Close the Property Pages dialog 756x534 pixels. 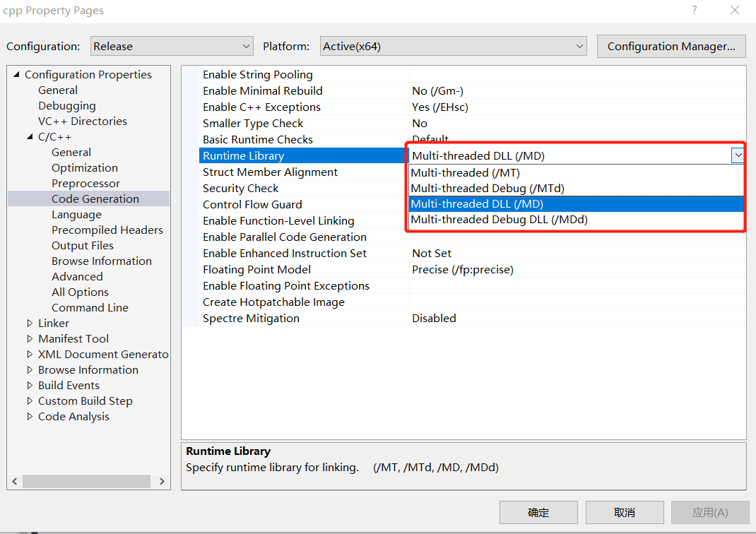(x=735, y=10)
